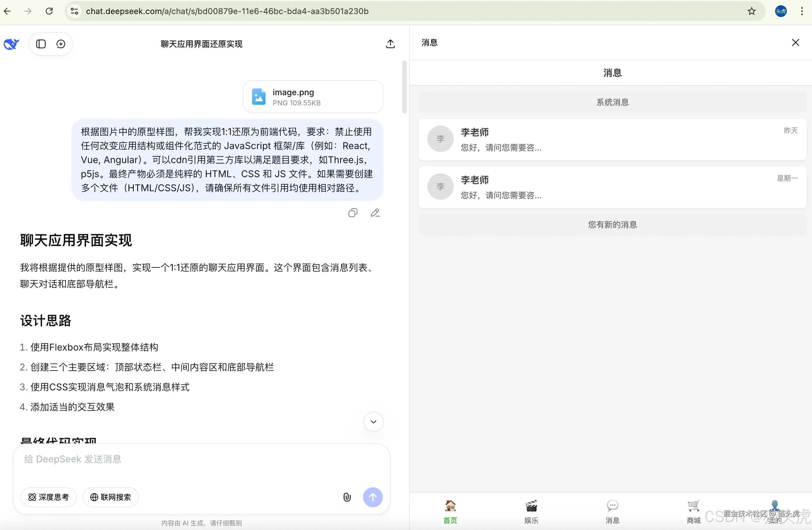This screenshot has height=530, width=812.
Task: Send message using the up-arrow button
Action: click(x=373, y=497)
